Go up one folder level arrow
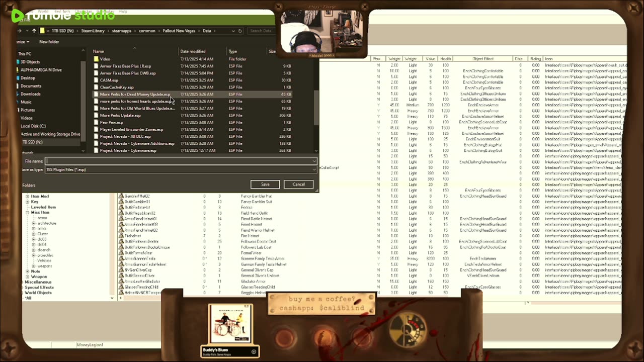 coord(34,31)
